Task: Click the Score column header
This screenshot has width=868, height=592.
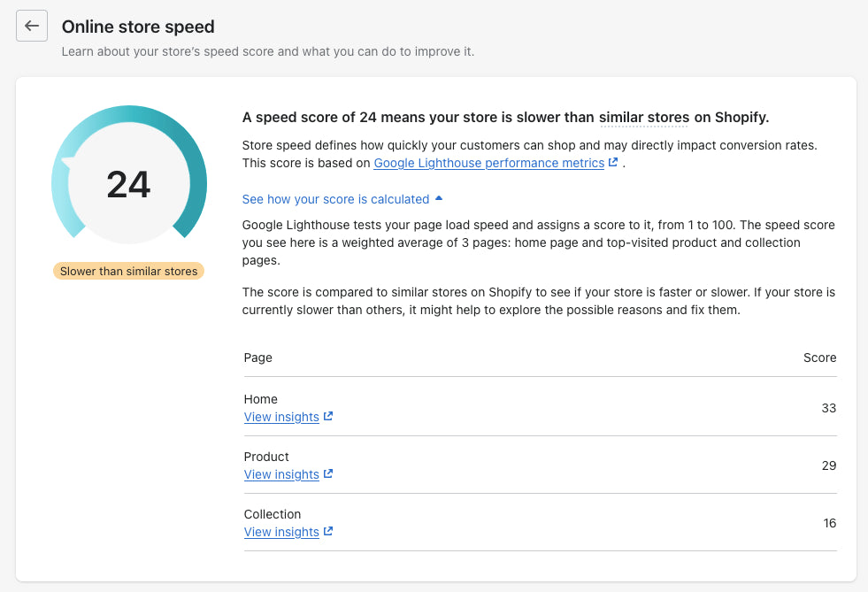Action: point(819,358)
